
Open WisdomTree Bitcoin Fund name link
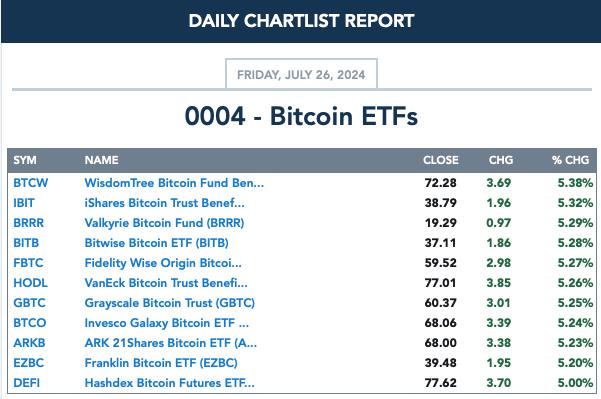pos(174,183)
